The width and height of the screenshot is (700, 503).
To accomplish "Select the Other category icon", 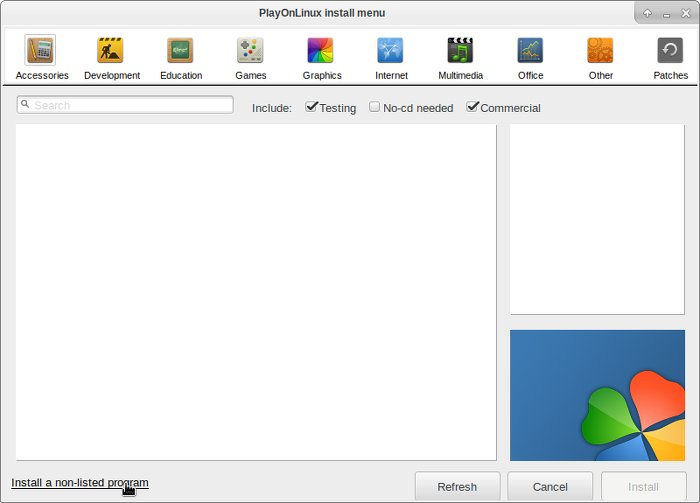I will coord(600,50).
